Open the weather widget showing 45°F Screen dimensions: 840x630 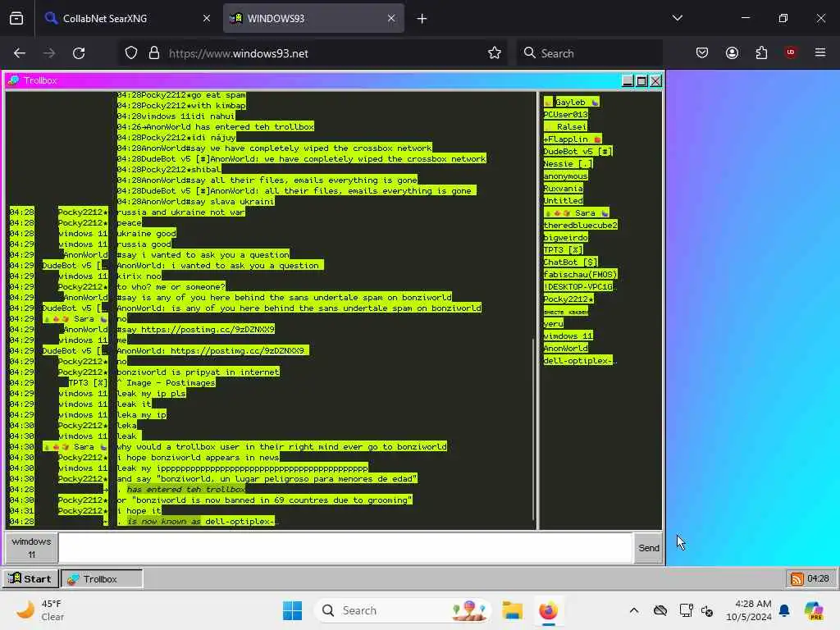coord(40,610)
